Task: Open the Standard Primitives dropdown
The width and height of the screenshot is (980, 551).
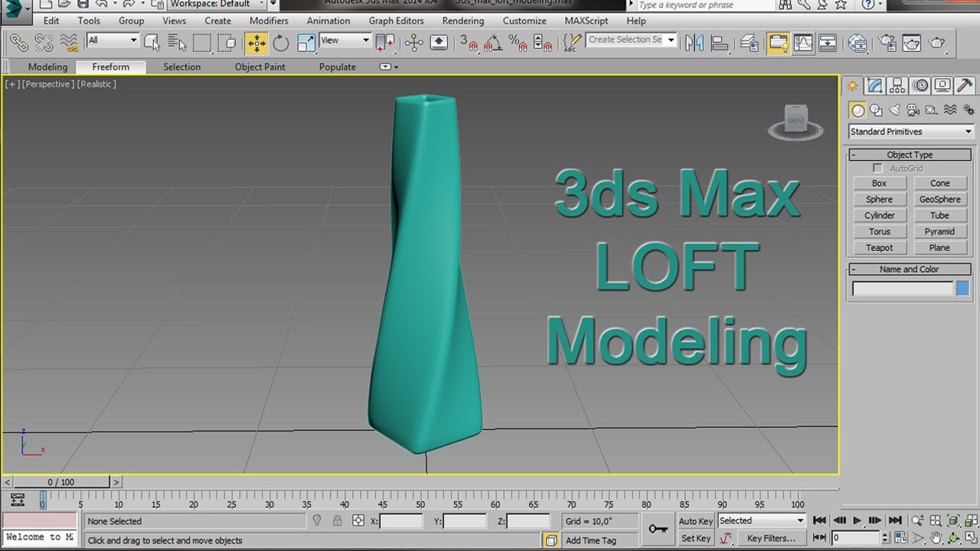Action: 910,132
